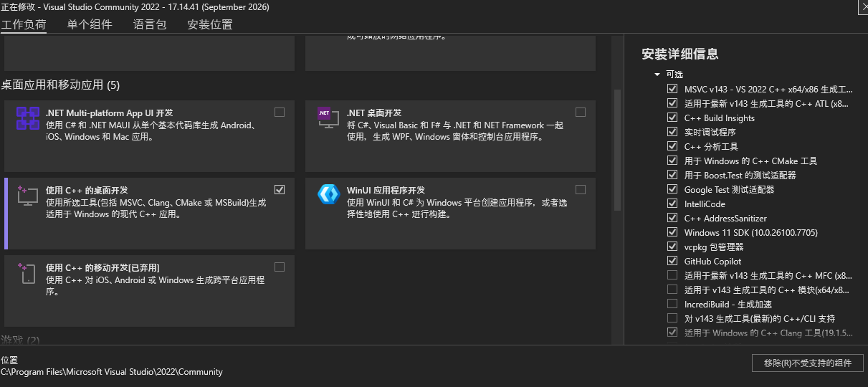The image size is (868, 387).
Task: Select the .NET 桌面开发 title text
Action: (x=374, y=113)
